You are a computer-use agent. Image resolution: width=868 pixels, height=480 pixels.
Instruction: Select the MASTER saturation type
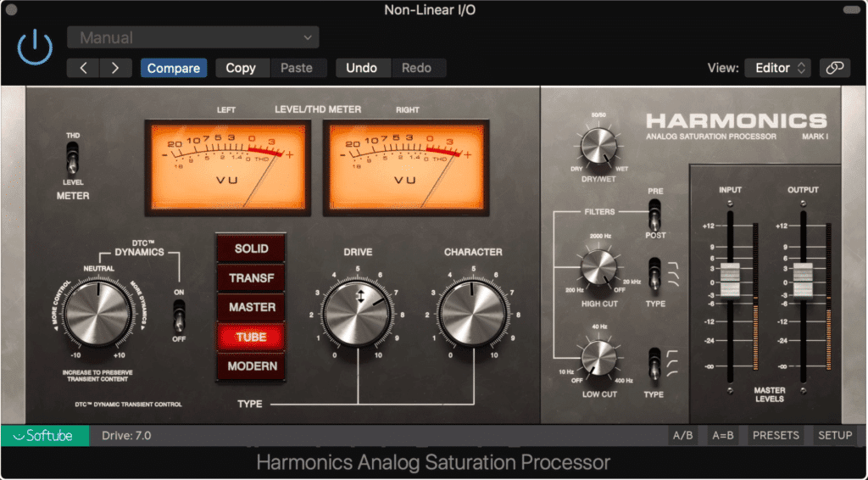coord(251,307)
